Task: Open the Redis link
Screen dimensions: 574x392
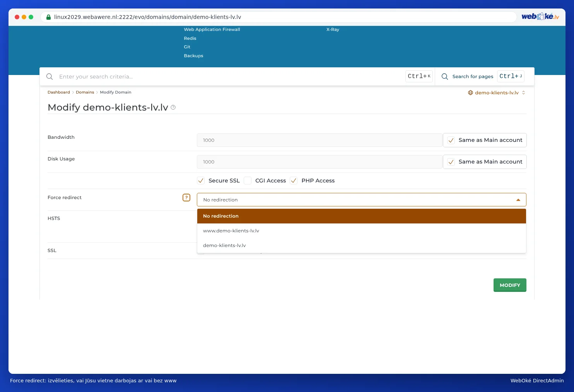Action: (190, 38)
